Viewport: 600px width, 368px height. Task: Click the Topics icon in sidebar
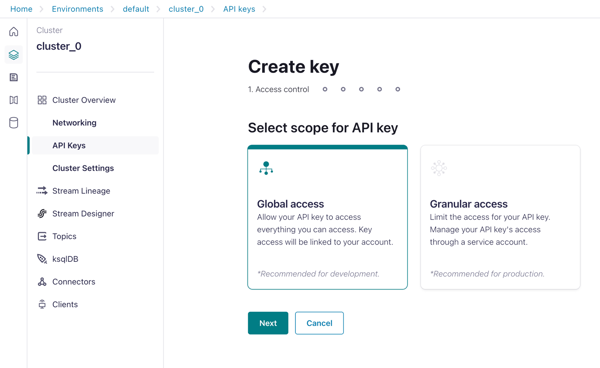click(x=42, y=236)
